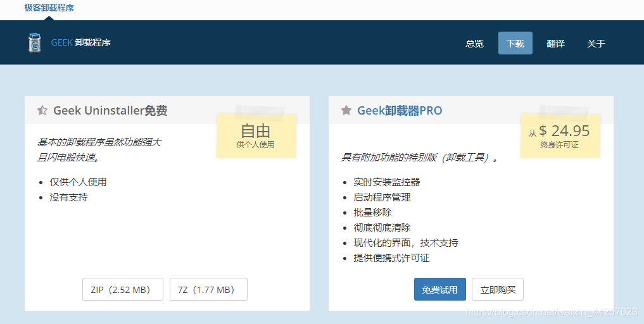The image size is (644, 324).
Task: Click the 自由 供个人使用 sticky note
Action: (256, 136)
